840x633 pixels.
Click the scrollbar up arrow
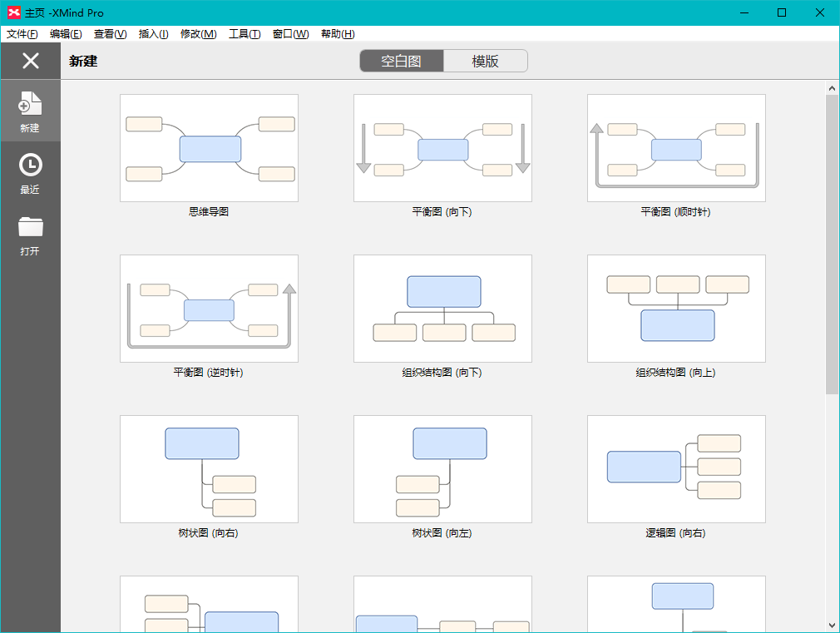tap(832, 88)
